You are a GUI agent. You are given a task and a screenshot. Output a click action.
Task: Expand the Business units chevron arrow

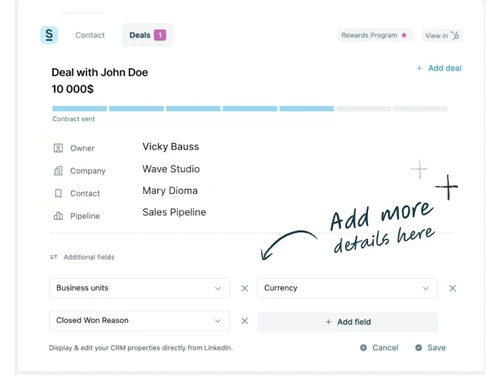218,288
